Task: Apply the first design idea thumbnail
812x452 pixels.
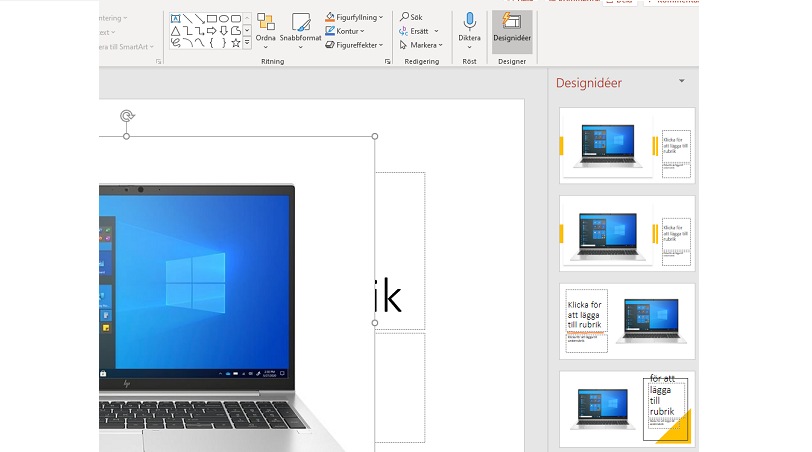Action: coord(627,145)
